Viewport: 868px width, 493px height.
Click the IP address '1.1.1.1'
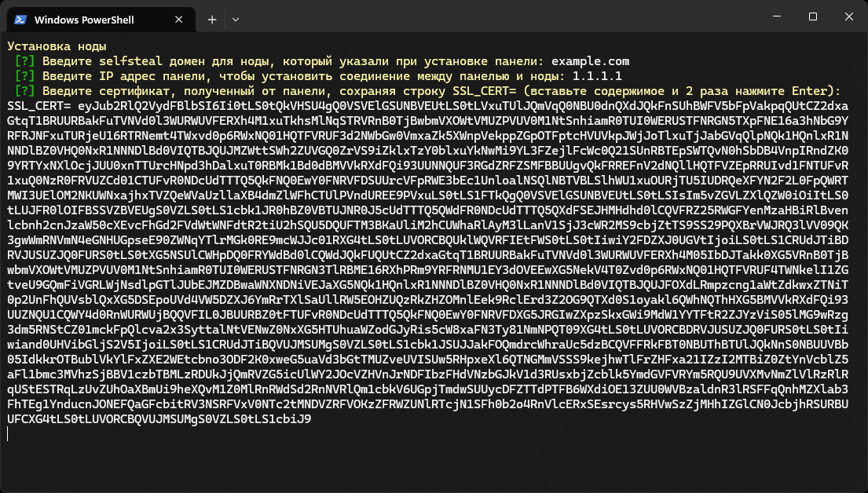(597, 76)
